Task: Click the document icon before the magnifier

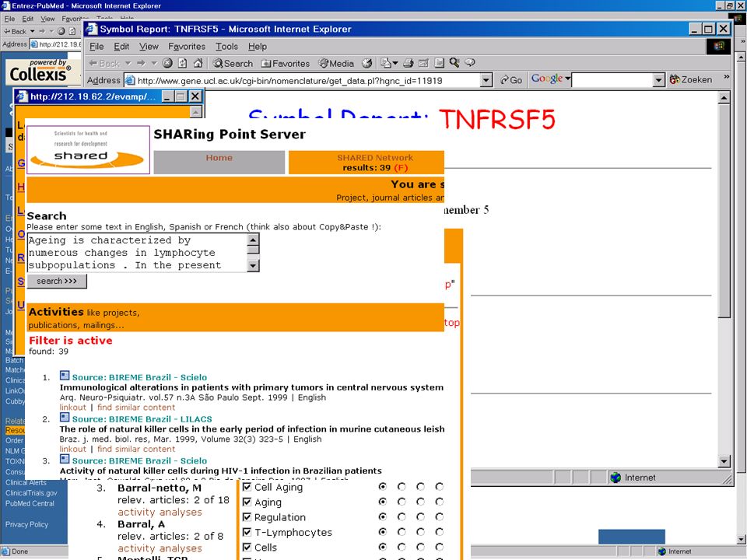Action: coord(439,63)
